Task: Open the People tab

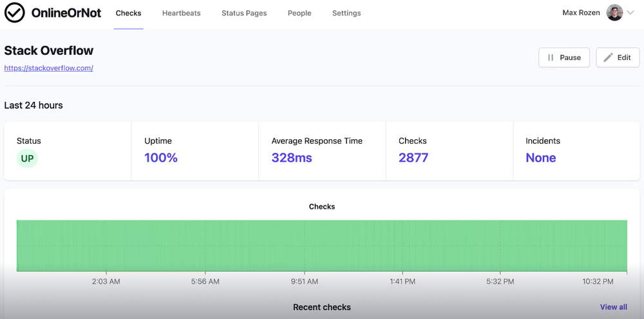Action: 299,13
